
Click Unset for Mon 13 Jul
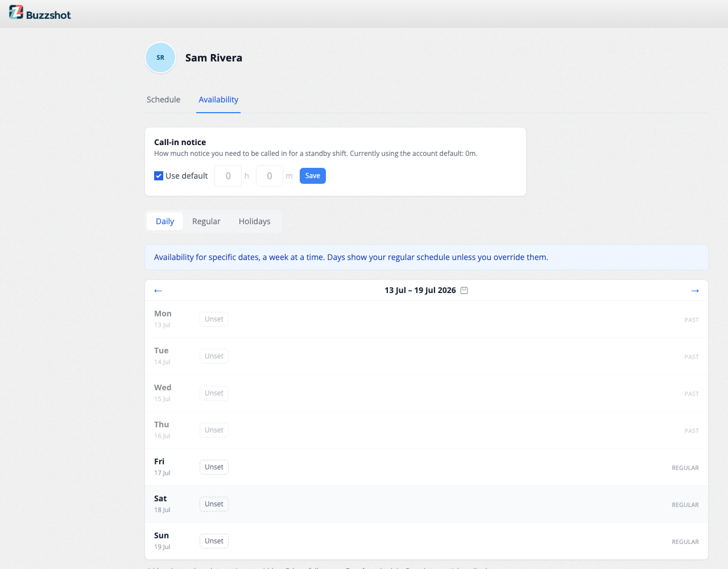214,319
